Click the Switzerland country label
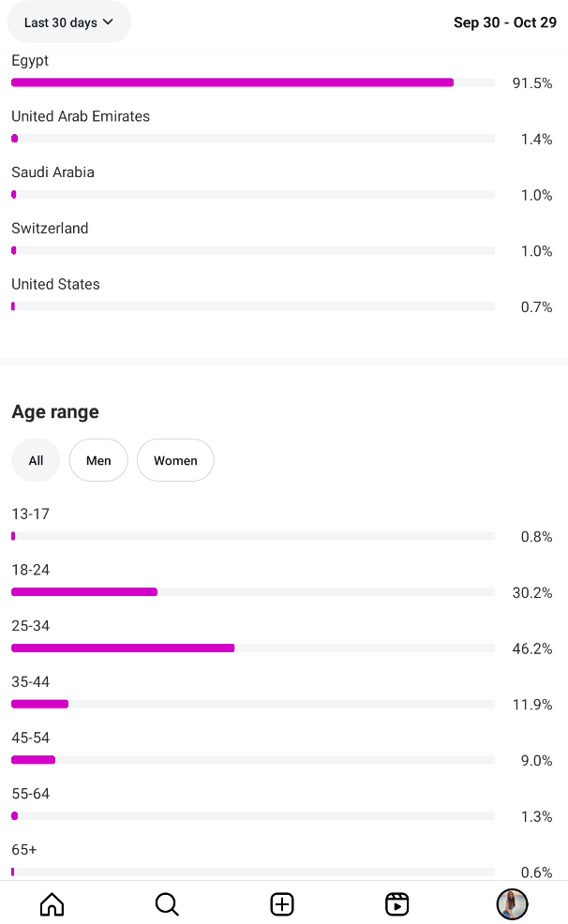The image size is (568, 924). (50, 229)
